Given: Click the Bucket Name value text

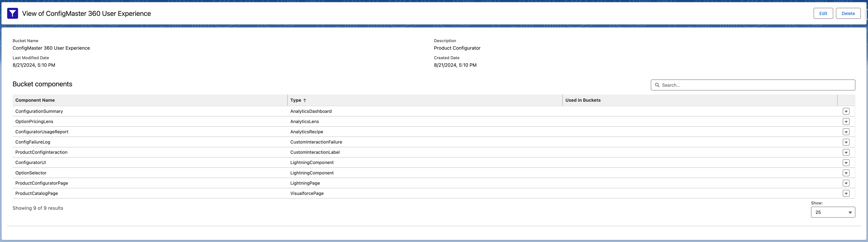Looking at the screenshot, I should point(51,48).
